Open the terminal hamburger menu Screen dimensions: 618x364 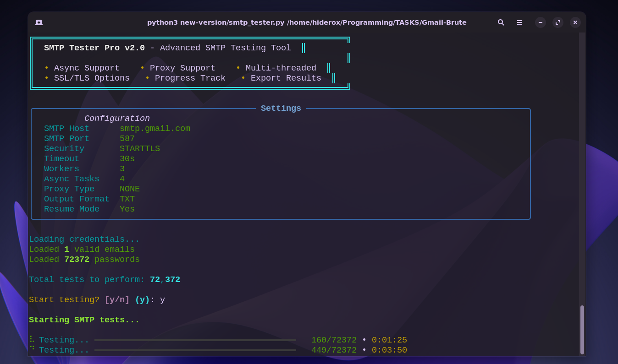[x=519, y=22]
